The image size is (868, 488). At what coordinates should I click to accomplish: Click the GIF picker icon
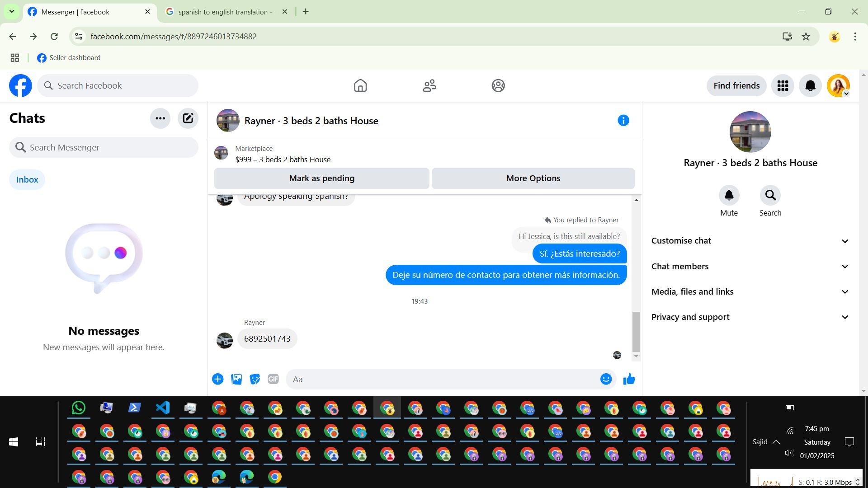pos(273,379)
